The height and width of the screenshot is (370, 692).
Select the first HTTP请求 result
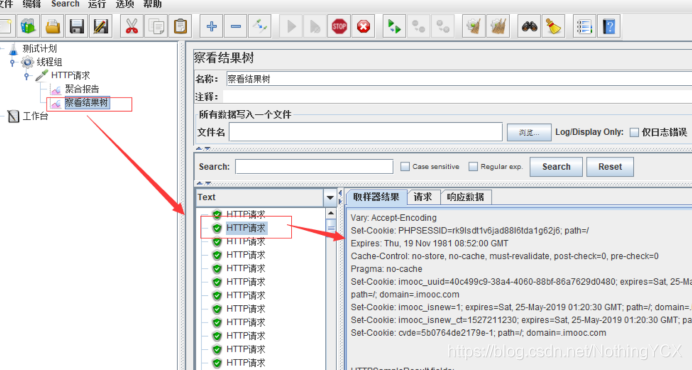pos(245,215)
